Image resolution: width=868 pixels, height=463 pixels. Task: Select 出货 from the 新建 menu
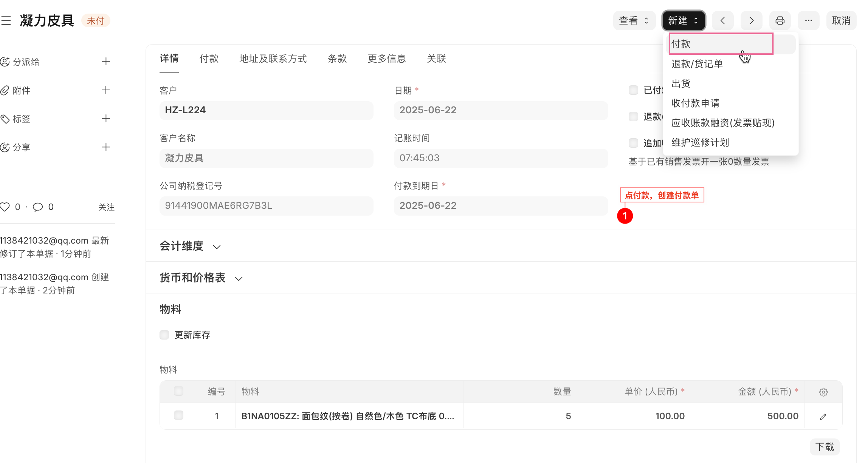[680, 83]
